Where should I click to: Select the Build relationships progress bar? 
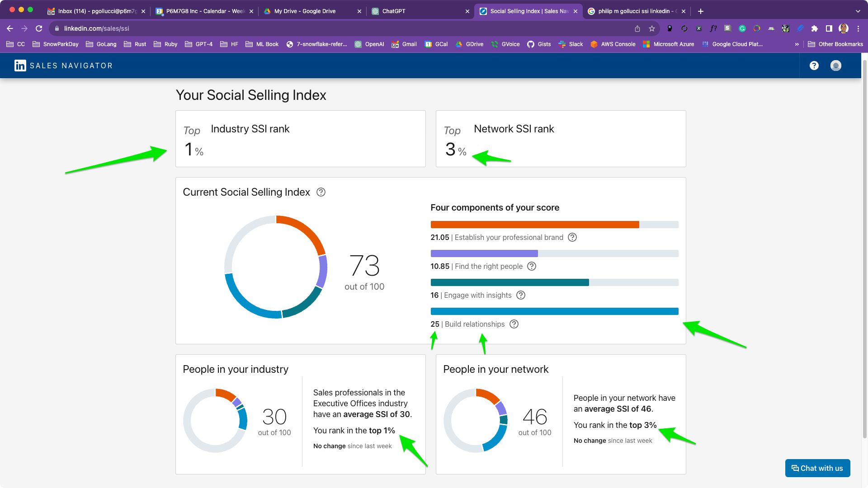554,311
